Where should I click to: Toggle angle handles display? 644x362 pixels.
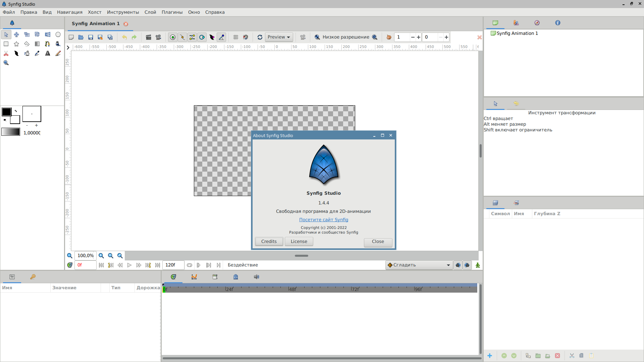click(221, 37)
